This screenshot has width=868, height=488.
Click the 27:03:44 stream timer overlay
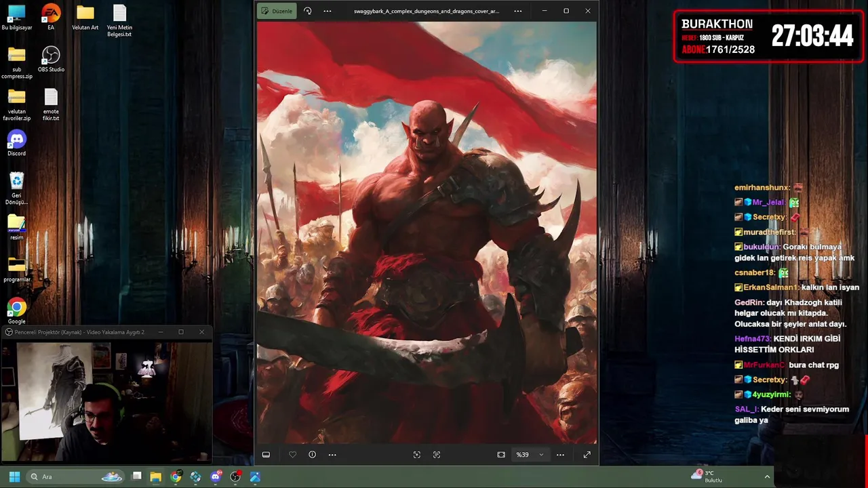tap(812, 37)
